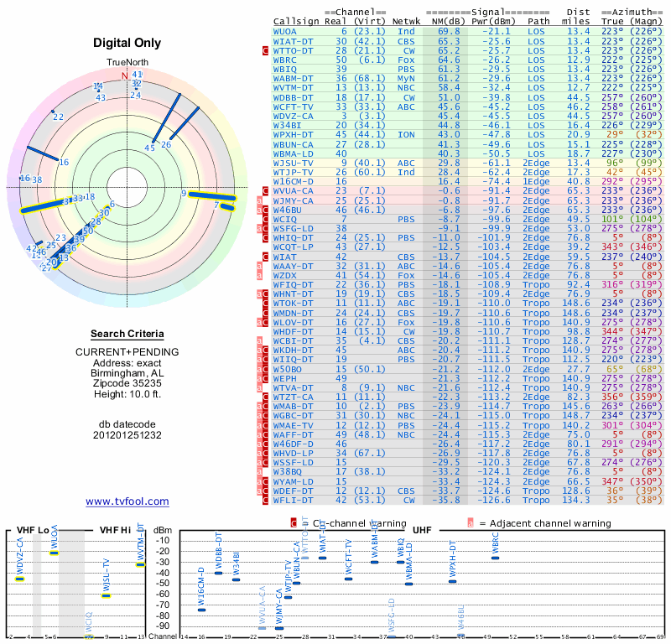
Task: Click the WCQT-LP callsign
Action: [293, 247]
